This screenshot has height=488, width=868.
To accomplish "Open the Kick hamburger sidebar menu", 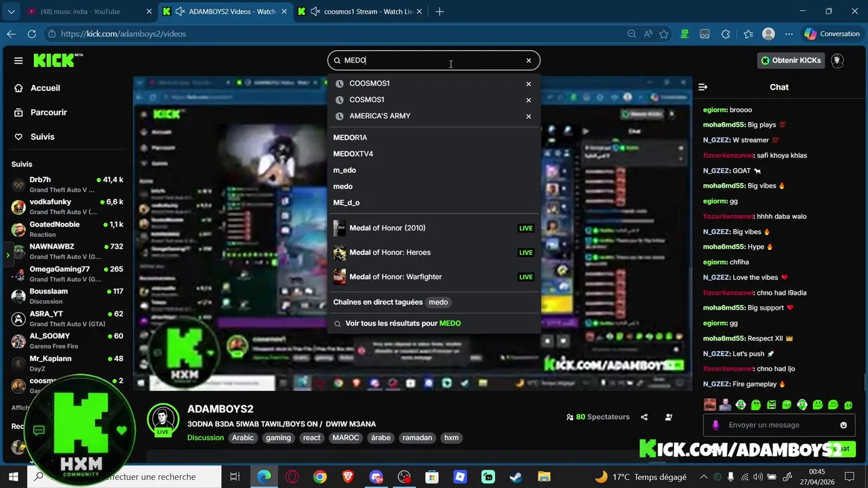I will coord(18,60).
